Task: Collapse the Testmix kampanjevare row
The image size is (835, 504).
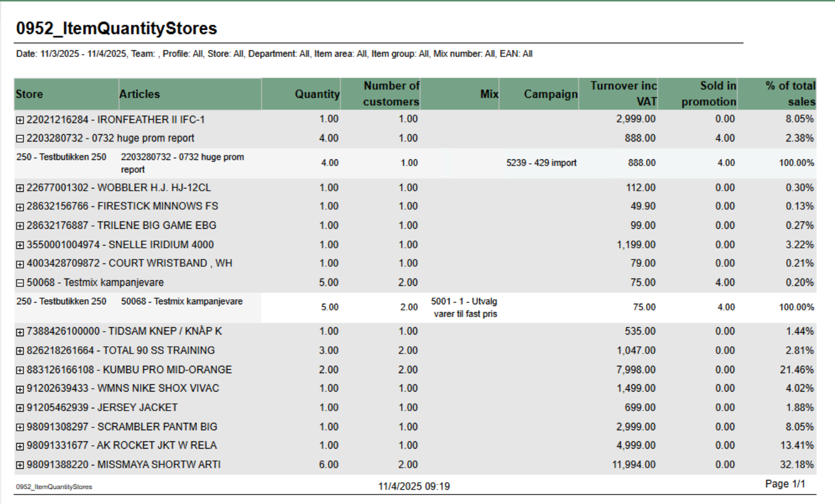Action: coord(20,283)
